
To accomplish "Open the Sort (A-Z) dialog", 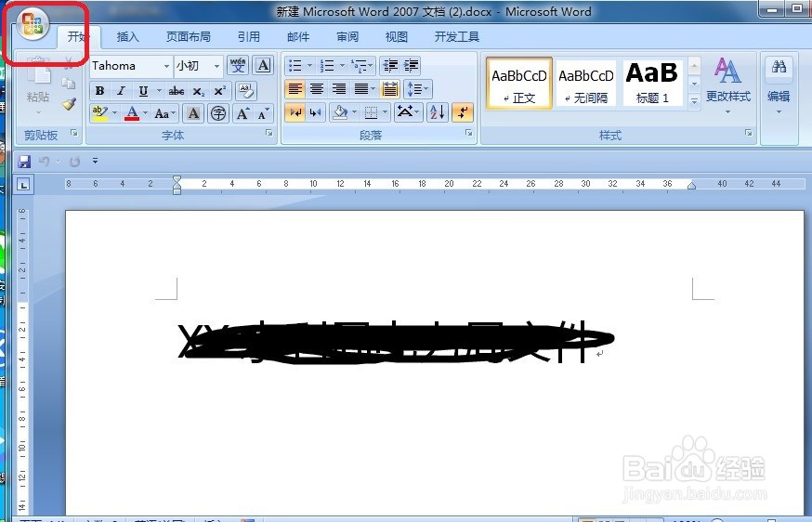I will [437, 112].
